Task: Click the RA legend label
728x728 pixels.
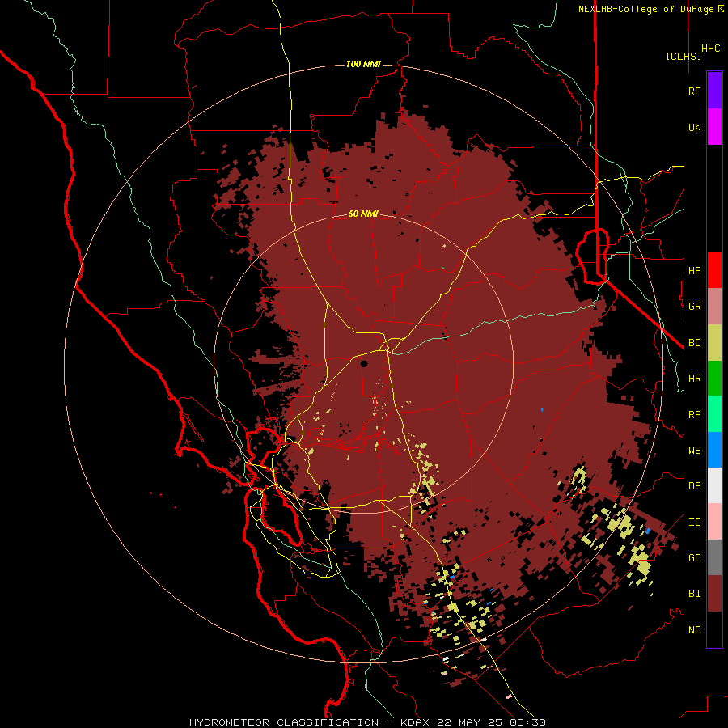Action: point(694,415)
